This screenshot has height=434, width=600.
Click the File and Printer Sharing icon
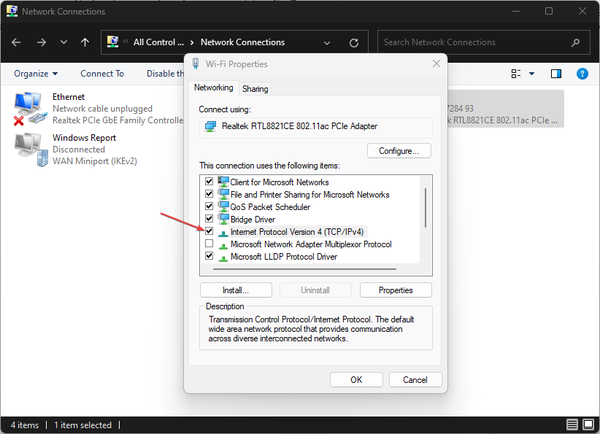tap(223, 194)
